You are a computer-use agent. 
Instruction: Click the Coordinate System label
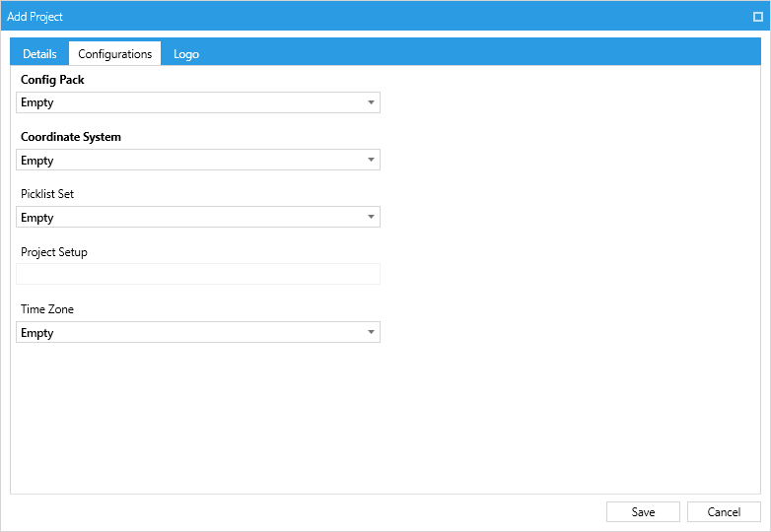71,137
